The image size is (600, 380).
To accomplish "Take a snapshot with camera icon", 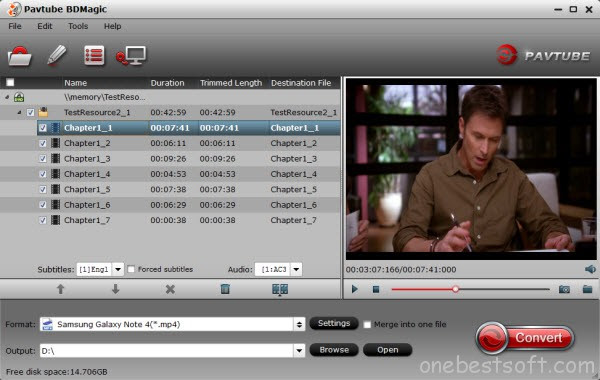I will point(564,289).
